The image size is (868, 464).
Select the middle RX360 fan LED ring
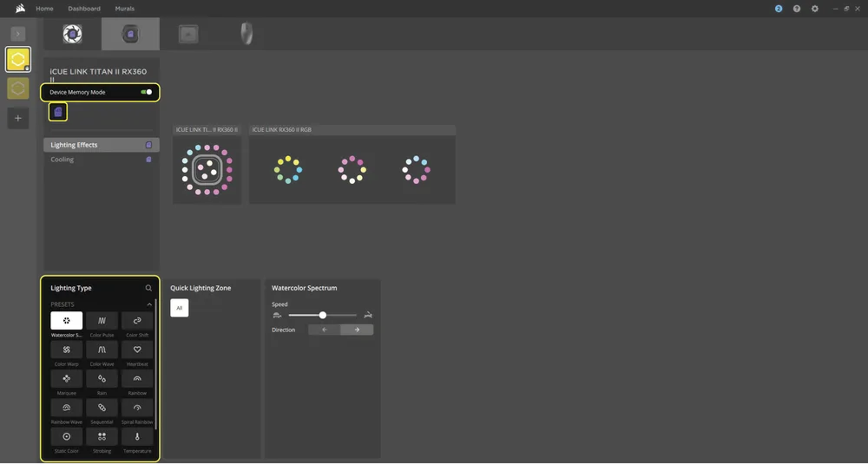point(352,170)
